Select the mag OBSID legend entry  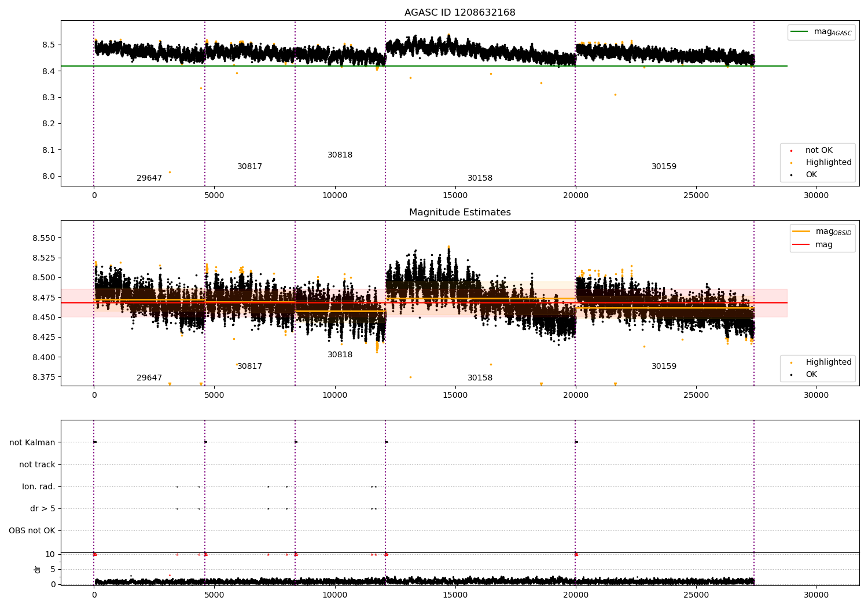(x=822, y=232)
